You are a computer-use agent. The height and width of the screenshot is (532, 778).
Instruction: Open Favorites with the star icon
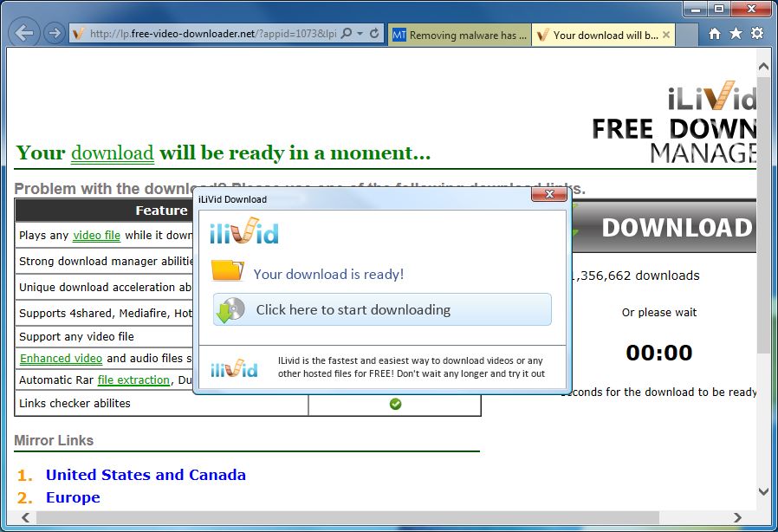click(736, 33)
